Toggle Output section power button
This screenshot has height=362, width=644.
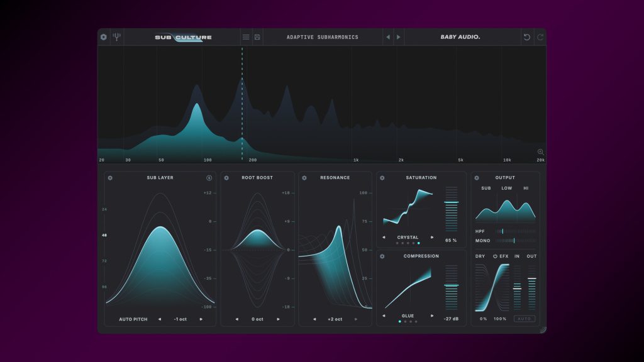click(477, 178)
